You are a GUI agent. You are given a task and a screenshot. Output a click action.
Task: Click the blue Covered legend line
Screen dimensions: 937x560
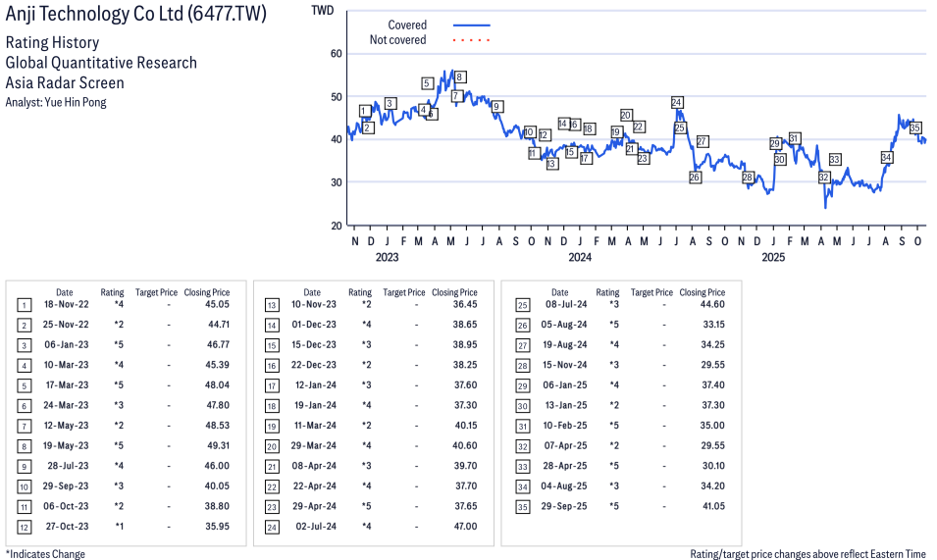(471, 25)
